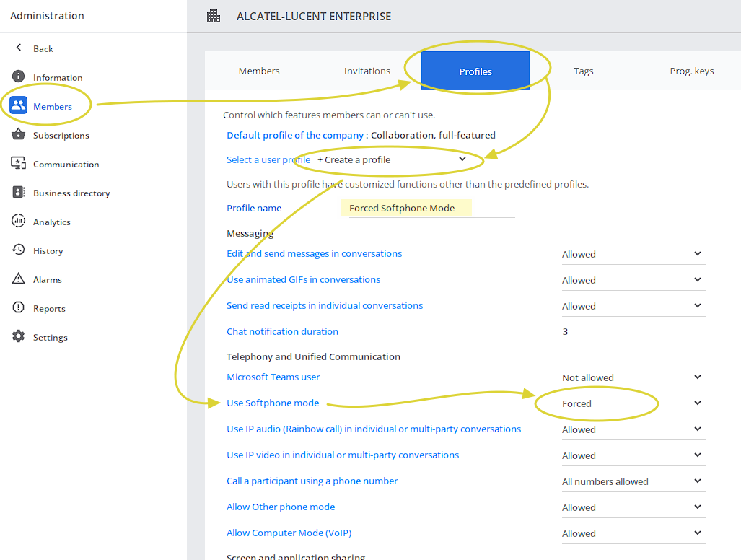Screen dimensions: 741x560
Task: Click Use IP video label
Action: [343, 455]
